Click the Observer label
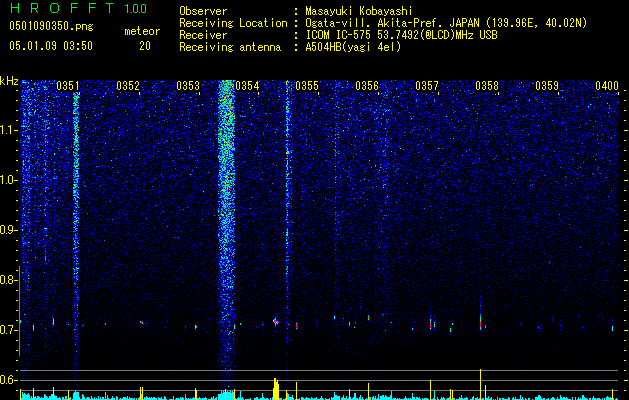The image size is (629, 400). (203, 11)
